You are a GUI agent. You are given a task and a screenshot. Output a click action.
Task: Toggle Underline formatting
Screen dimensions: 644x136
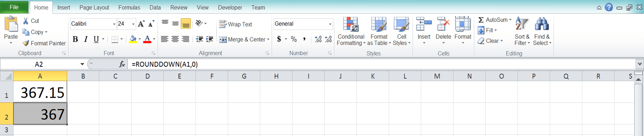(x=96, y=39)
